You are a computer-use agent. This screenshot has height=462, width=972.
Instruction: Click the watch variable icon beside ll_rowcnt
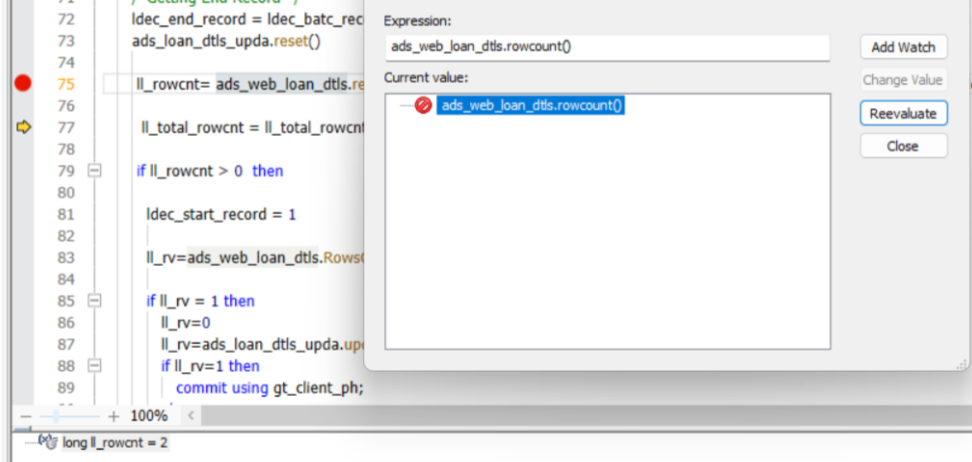[46, 441]
